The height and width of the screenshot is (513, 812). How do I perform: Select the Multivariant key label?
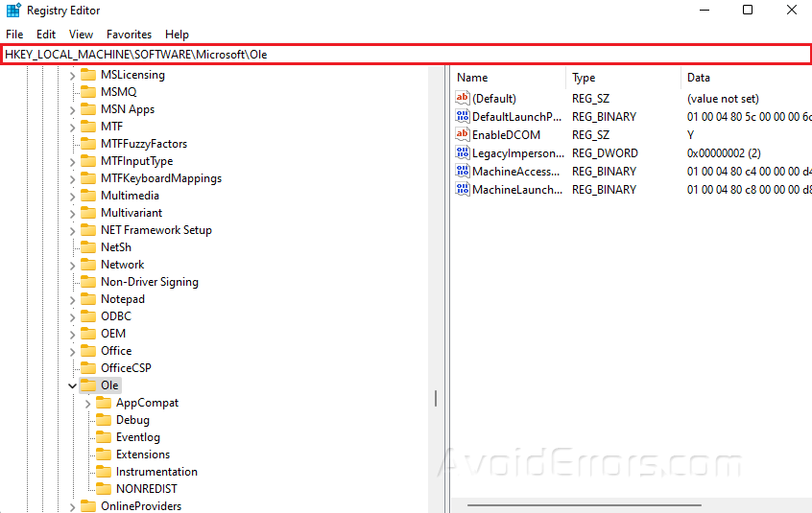click(x=131, y=213)
